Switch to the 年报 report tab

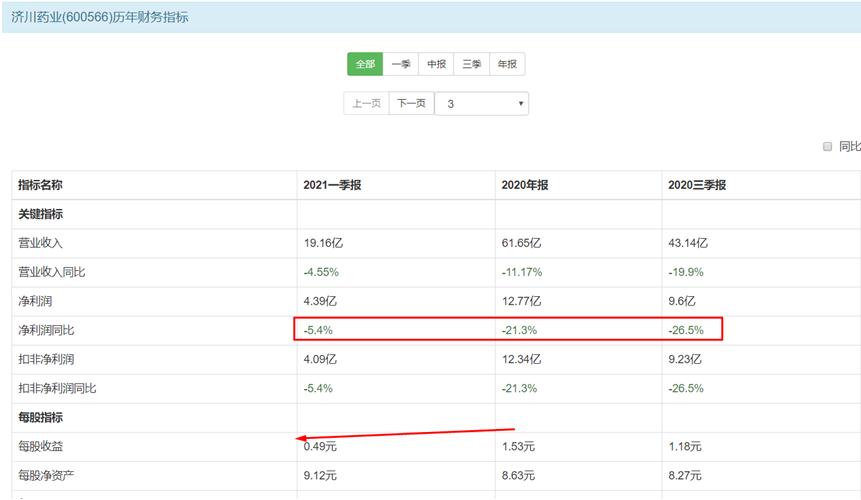[507, 64]
